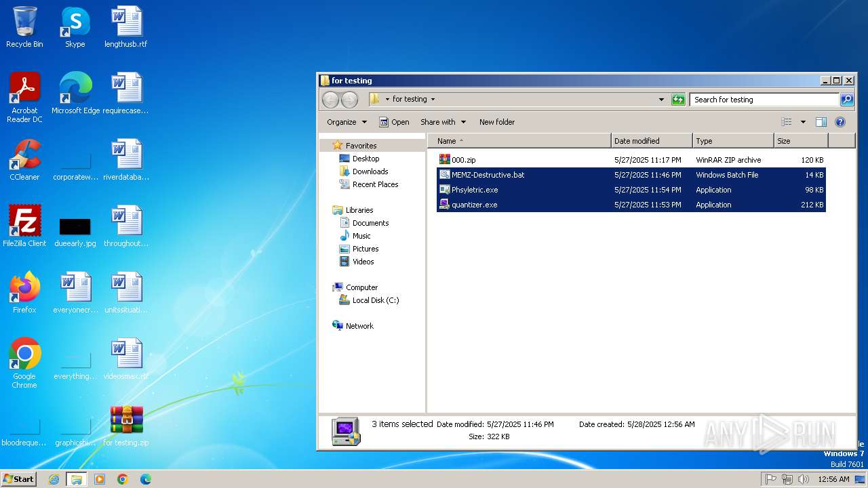Expand the view options dropdown arrow
868x488 pixels.
point(803,122)
